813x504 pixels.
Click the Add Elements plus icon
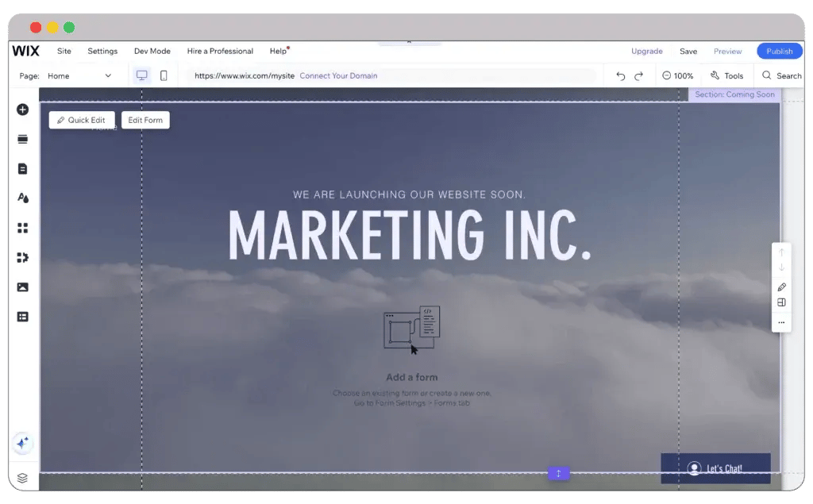coord(22,110)
